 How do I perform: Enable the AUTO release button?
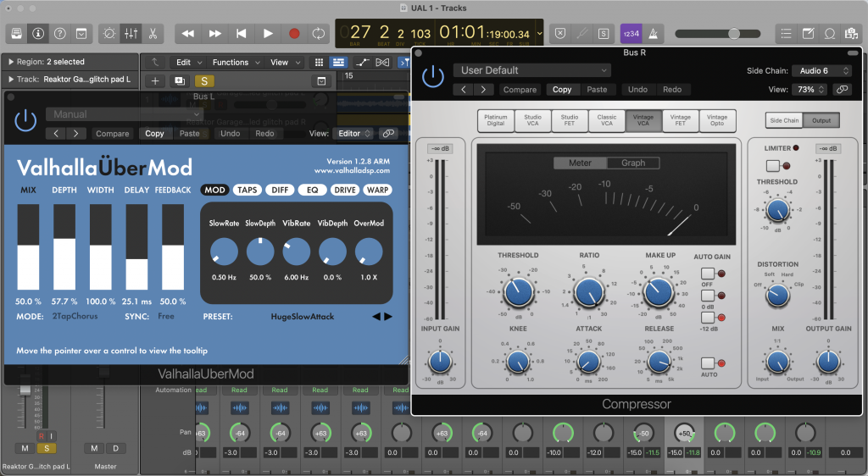click(708, 363)
